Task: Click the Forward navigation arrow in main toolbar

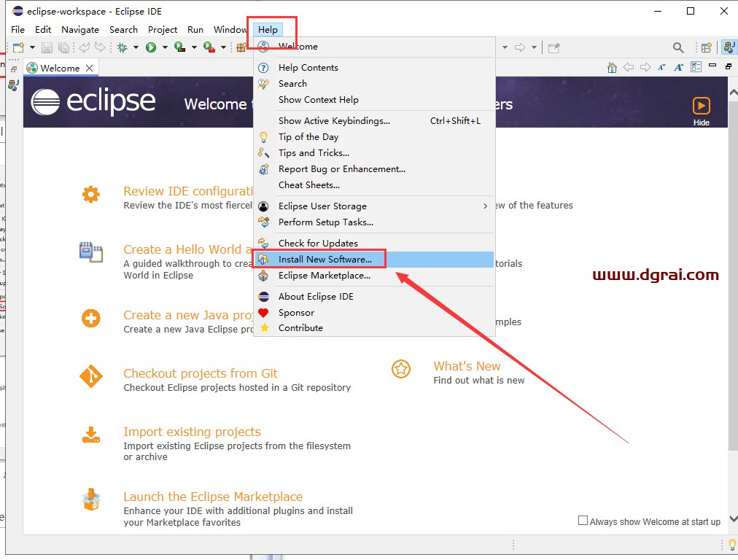Action: tap(520, 47)
